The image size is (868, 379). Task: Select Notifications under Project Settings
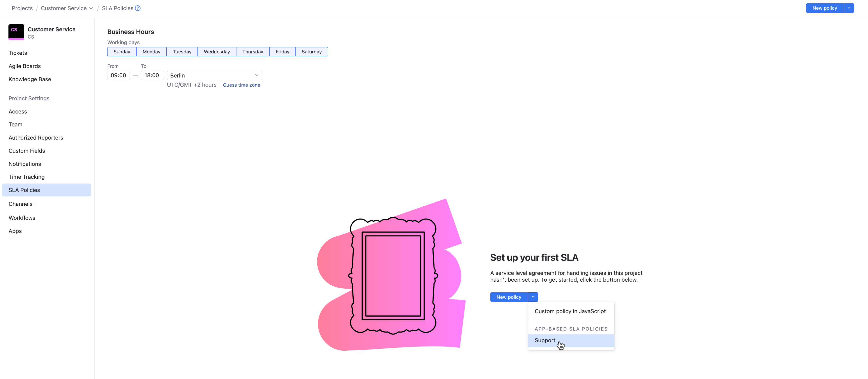click(x=25, y=164)
